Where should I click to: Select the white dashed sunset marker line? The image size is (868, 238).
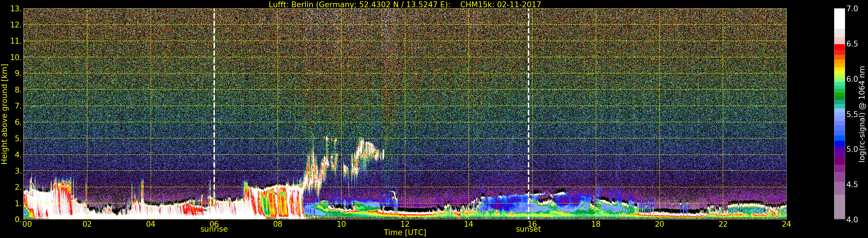pyautogui.click(x=528, y=114)
